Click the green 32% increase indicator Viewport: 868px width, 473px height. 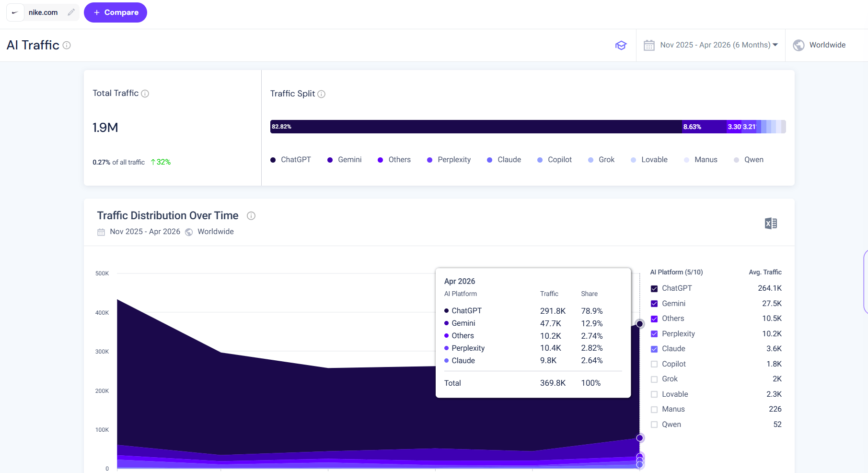(x=161, y=162)
